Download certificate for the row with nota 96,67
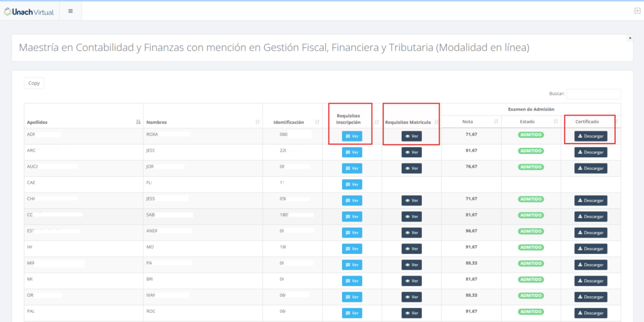This screenshot has width=644, height=322. tap(591, 233)
